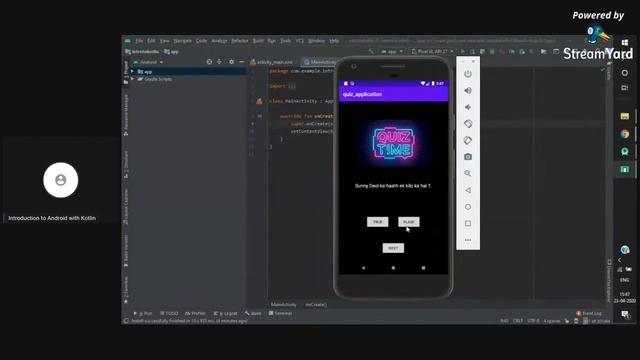Open the Build tool window tab
The image size is (640, 360).
(x=253, y=313)
